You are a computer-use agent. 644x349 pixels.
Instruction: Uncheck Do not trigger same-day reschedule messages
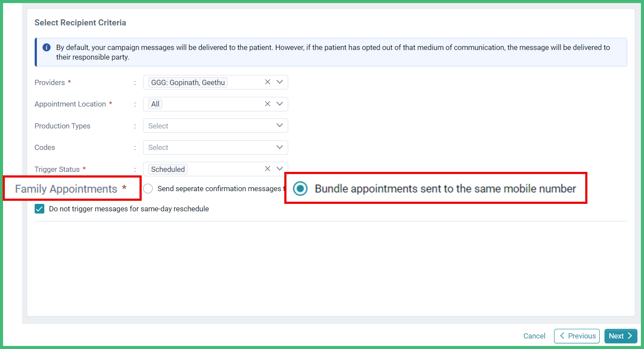39,209
